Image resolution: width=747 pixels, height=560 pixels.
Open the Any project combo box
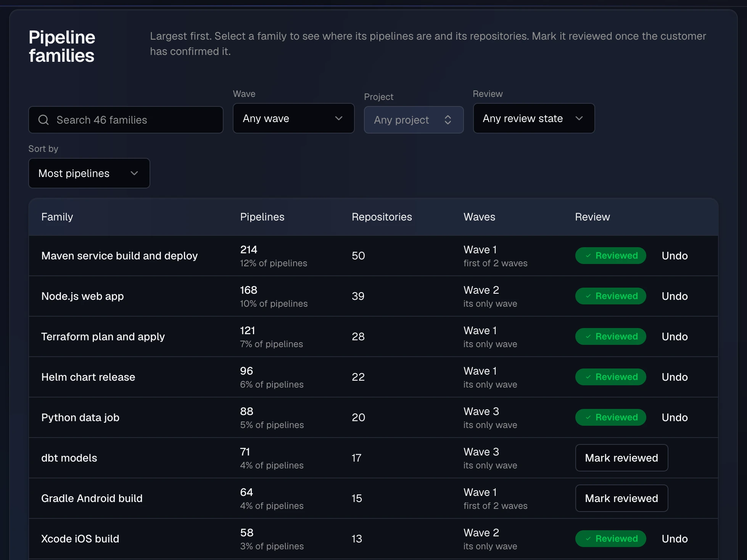tap(414, 120)
